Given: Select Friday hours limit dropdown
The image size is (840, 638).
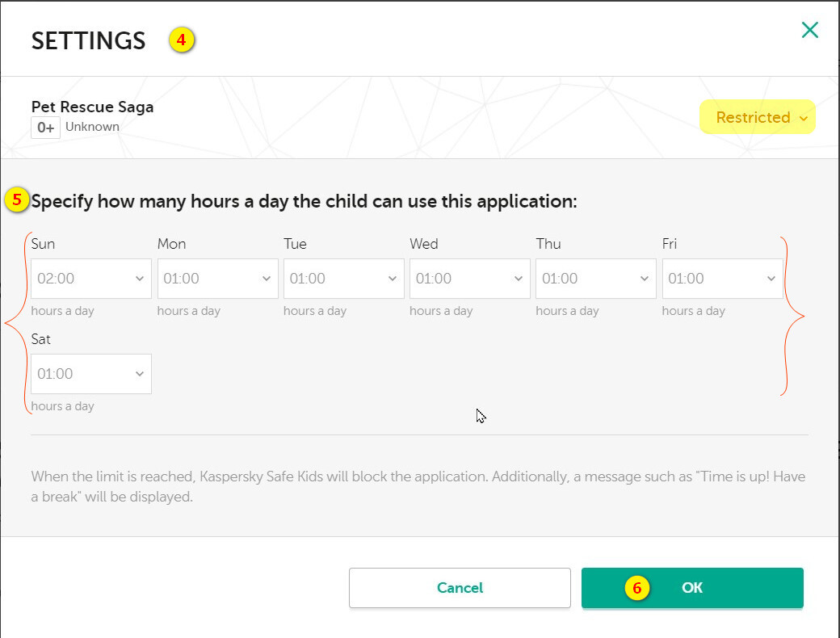Looking at the screenshot, I should click(x=721, y=279).
